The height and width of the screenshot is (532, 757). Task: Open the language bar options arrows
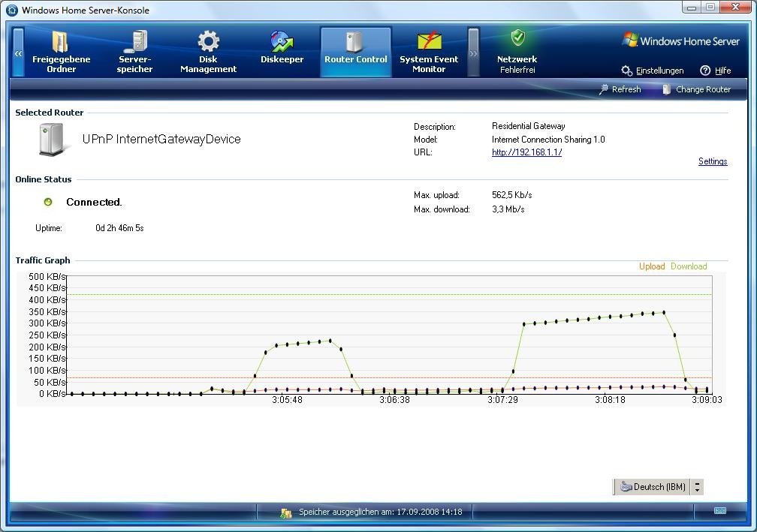pos(697,487)
